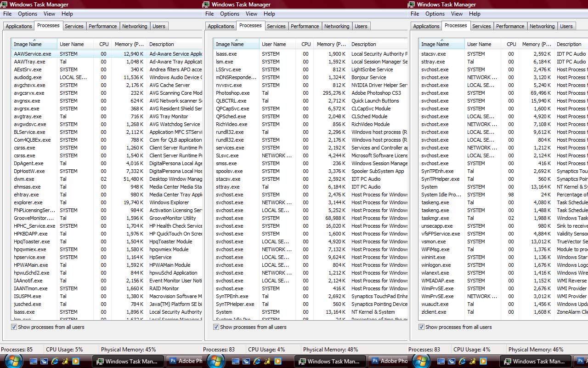The height and width of the screenshot is (368, 588).
Task: Select the explorer.exe process row
Action: point(107,202)
